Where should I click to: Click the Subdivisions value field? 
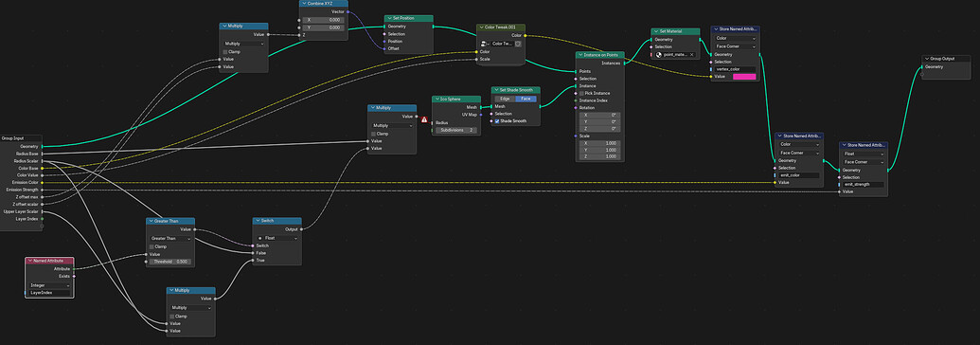[455, 130]
